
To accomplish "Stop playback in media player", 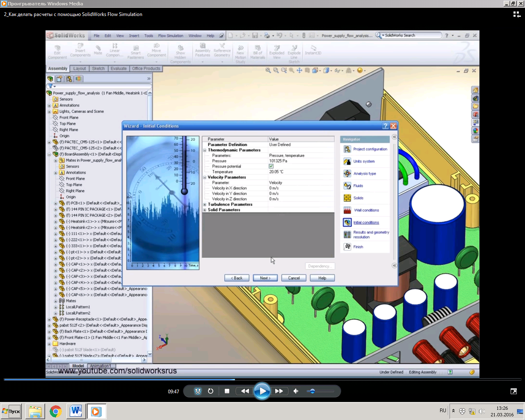I will (x=227, y=391).
